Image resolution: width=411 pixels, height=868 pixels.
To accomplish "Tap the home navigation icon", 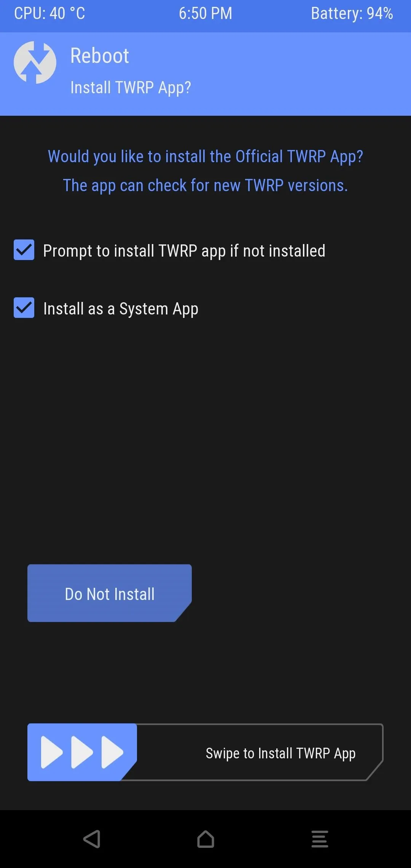I will click(205, 839).
